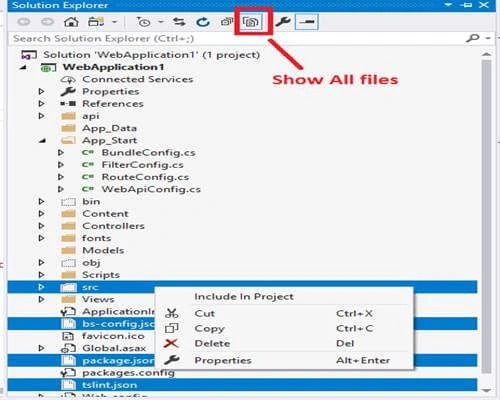Open Pending Changes Filter clock icon
Viewport: 500px width, 400px height.
point(144,22)
